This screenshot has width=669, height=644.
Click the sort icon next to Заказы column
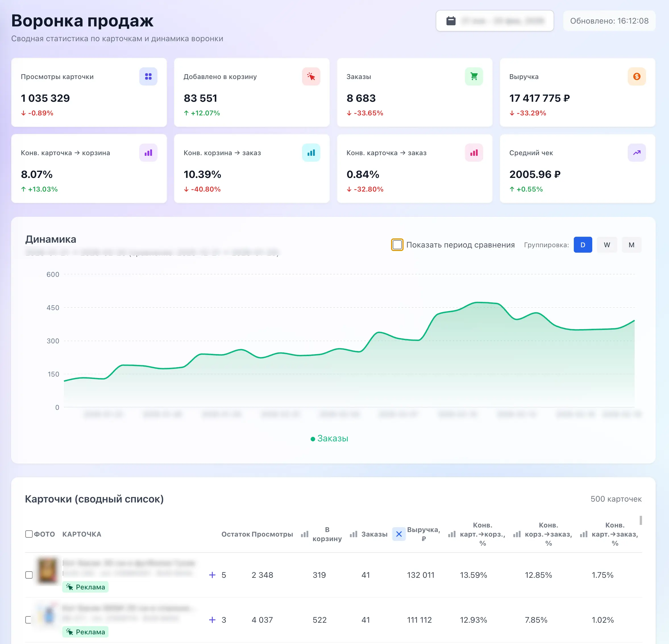(354, 534)
